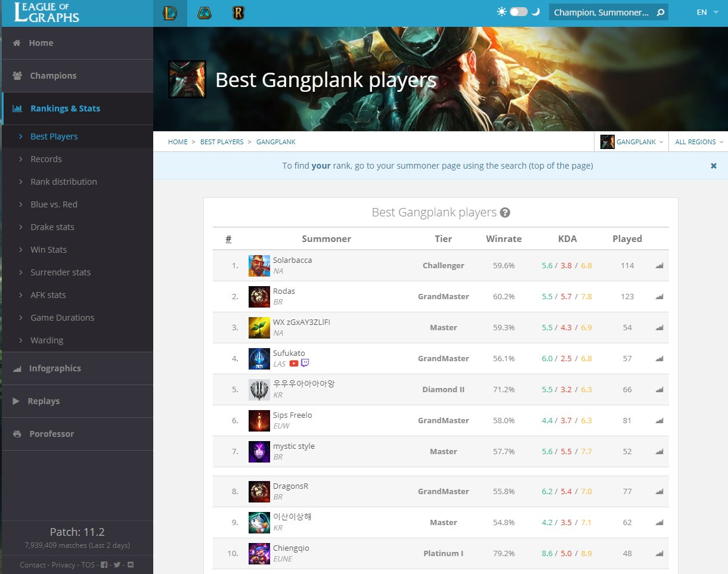728x574 pixels.
Task: Open the League of Legends game icon tab
Action: coord(170,13)
